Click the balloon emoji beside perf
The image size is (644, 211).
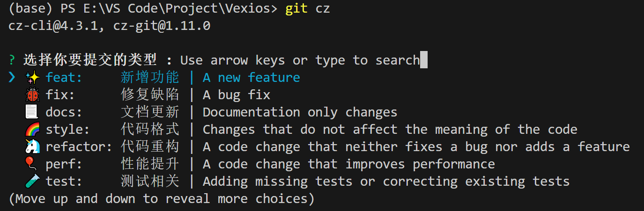(x=32, y=164)
